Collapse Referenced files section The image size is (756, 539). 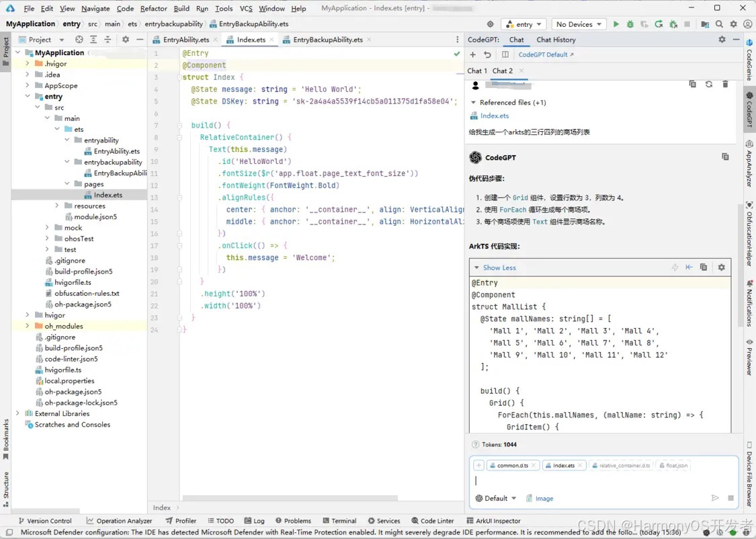point(474,102)
